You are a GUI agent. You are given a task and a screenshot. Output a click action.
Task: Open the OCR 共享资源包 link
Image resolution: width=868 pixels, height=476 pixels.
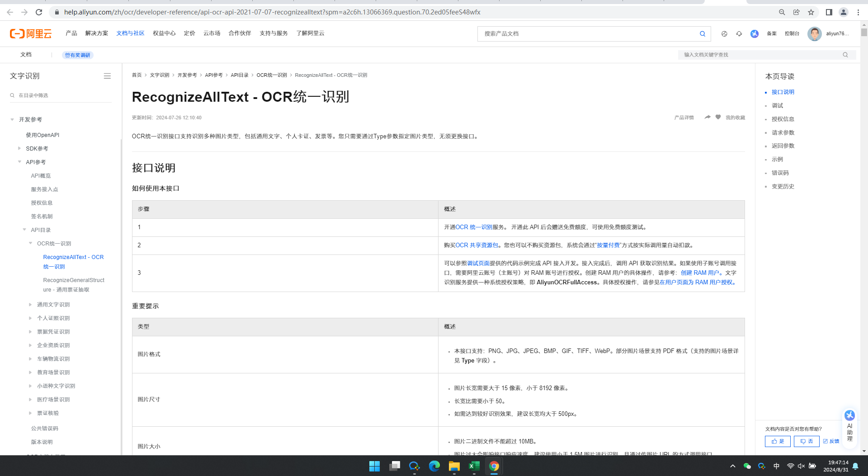click(476, 245)
